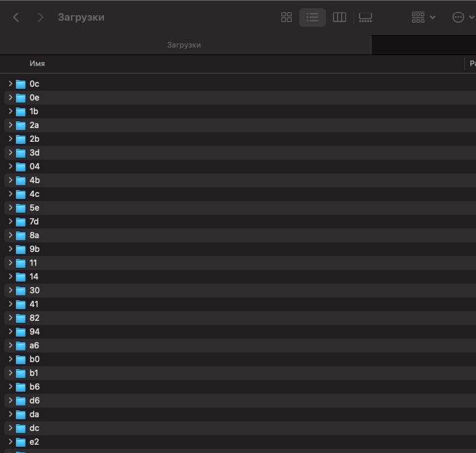The width and height of the screenshot is (476, 453).
Task: Expand the b6 folder
Action: pos(10,386)
